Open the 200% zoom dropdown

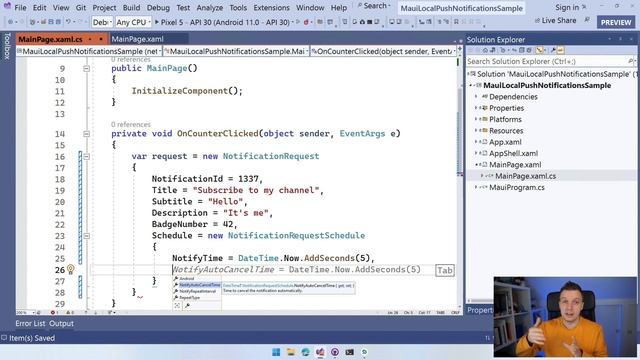25,313
